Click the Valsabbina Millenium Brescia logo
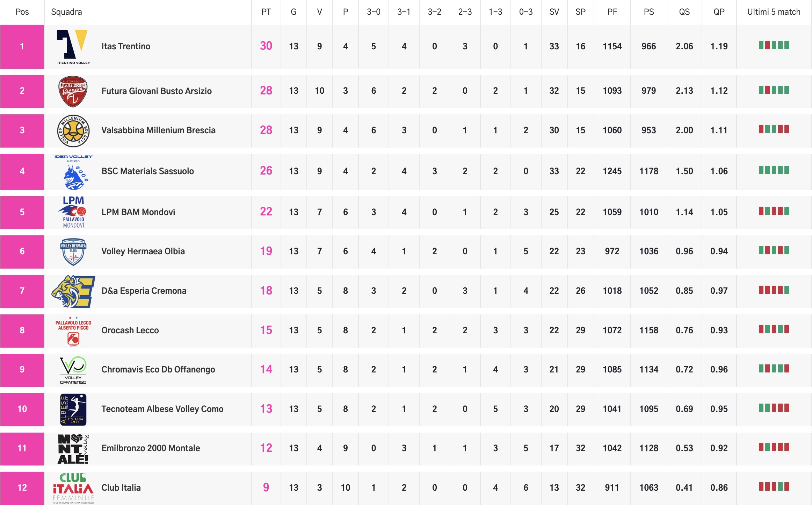The image size is (812, 505). [73, 131]
